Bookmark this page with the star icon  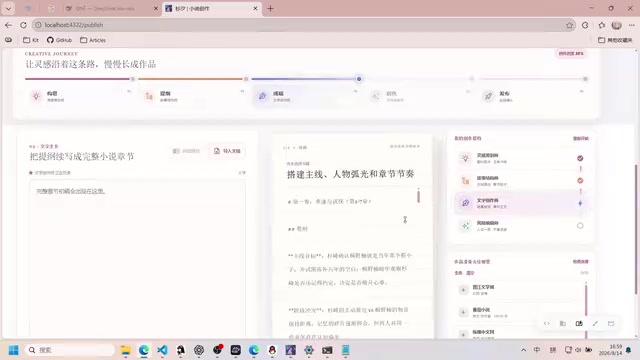point(569,25)
